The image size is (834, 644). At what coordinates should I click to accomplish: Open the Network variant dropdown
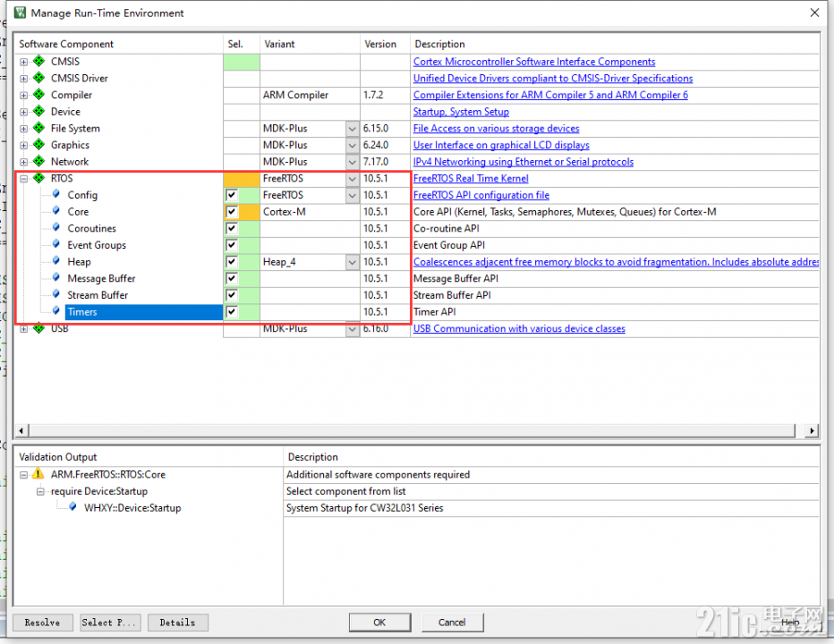[x=352, y=162]
